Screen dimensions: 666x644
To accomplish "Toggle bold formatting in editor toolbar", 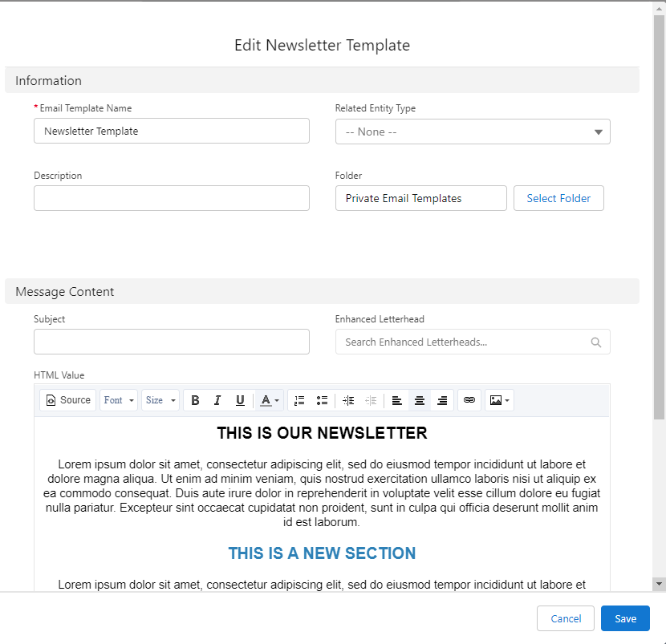I will pyautogui.click(x=195, y=400).
